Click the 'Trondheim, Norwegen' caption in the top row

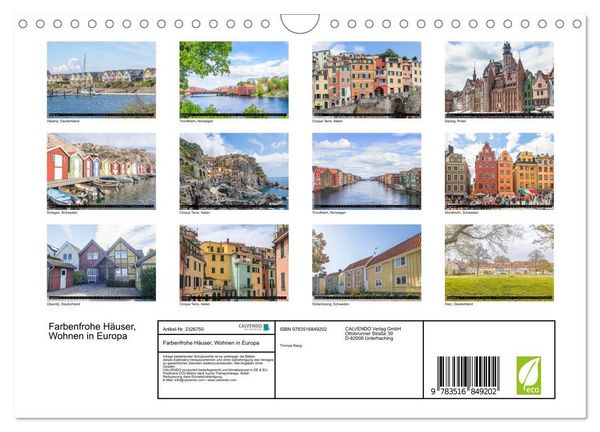196,121
